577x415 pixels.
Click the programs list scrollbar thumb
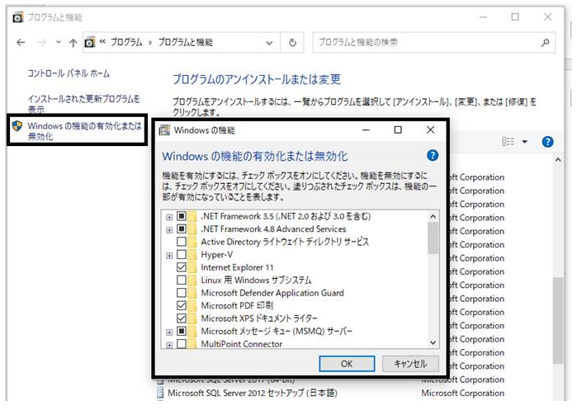558,320
